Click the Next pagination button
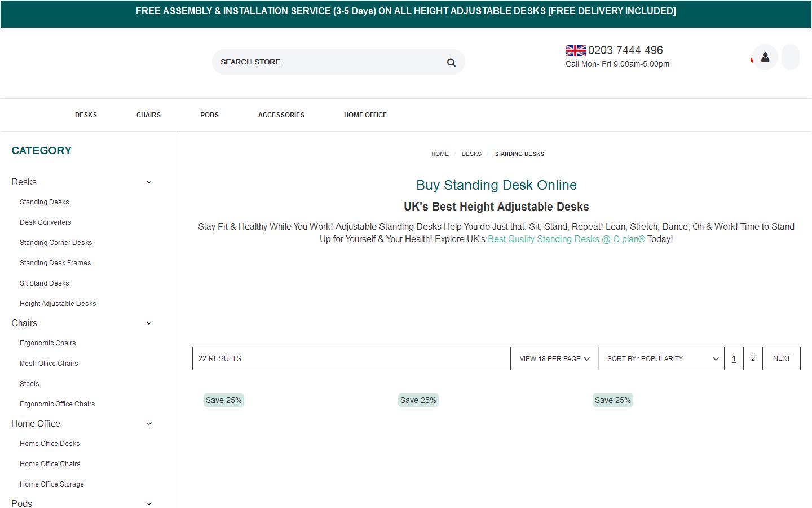This screenshot has width=812, height=508. point(781,358)
